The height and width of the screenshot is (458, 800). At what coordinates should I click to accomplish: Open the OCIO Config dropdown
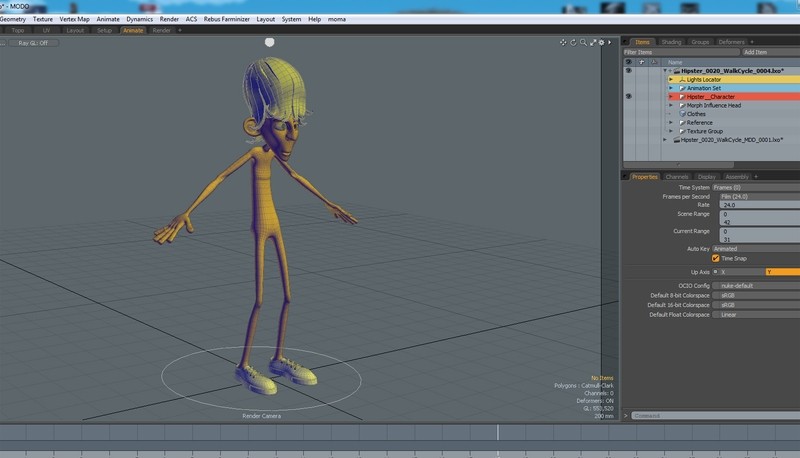click(x=754, y=286)
